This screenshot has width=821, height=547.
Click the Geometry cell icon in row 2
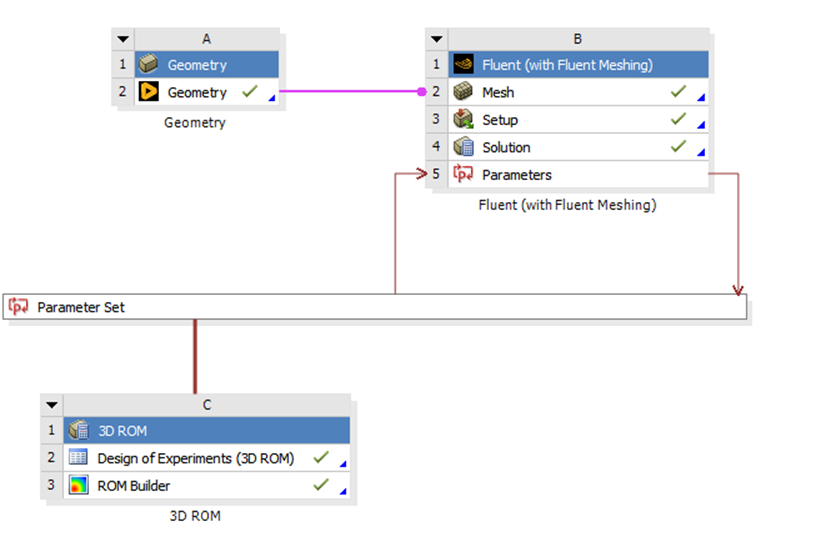tap(149, 92)
